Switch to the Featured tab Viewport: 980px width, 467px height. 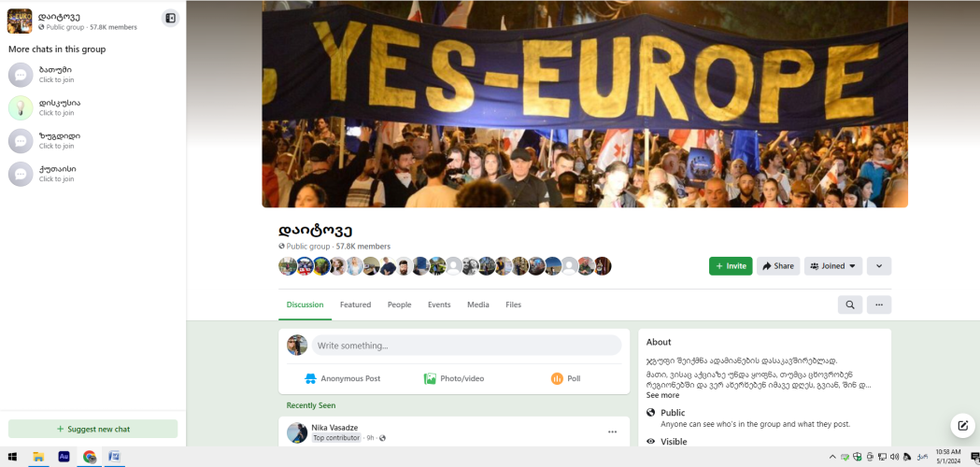pyautogui.click(x=355, y=304)
